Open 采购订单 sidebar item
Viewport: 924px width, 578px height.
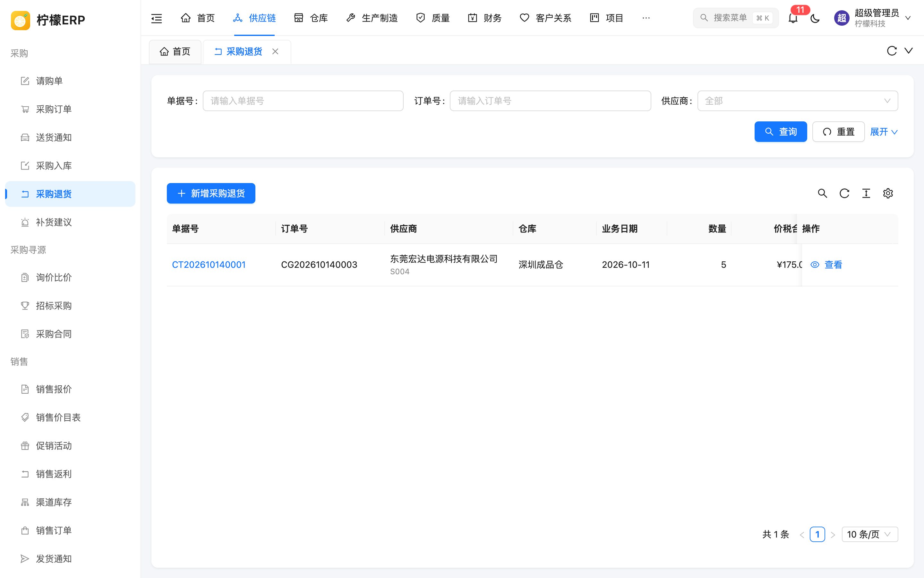point(70,109)
